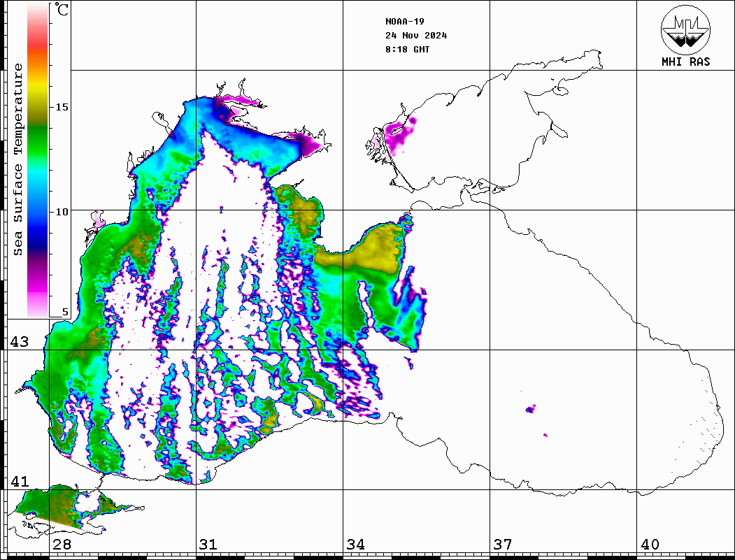
Task: Click the longitude label 28
Action: coord(62,545)
